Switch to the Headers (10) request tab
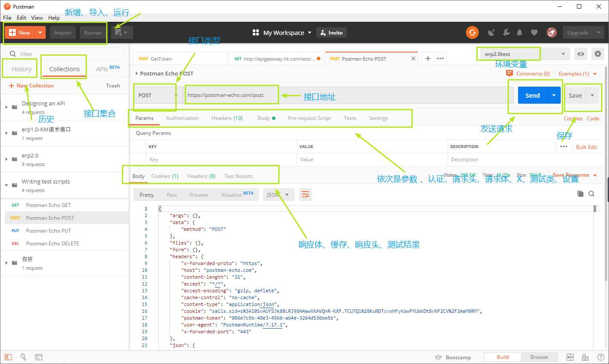The height and width of the screenshot is (364, 609). pyautogui.click(x=227, y=118)
